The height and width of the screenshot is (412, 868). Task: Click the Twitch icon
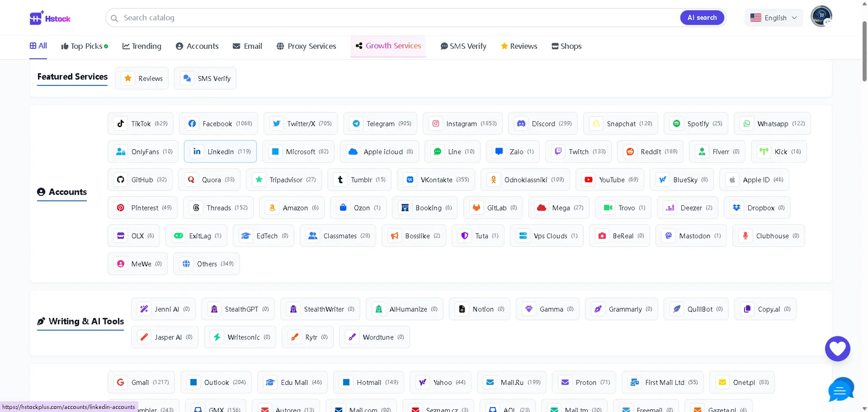pyautogui.click(x=558, y=151)
